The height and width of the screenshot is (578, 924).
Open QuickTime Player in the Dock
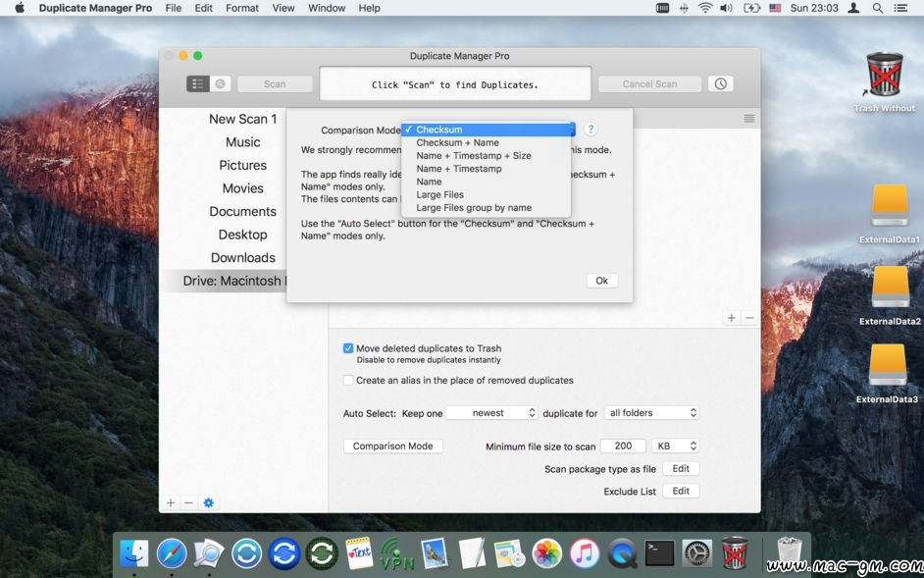pyautogui.click(x=622, y=554)
